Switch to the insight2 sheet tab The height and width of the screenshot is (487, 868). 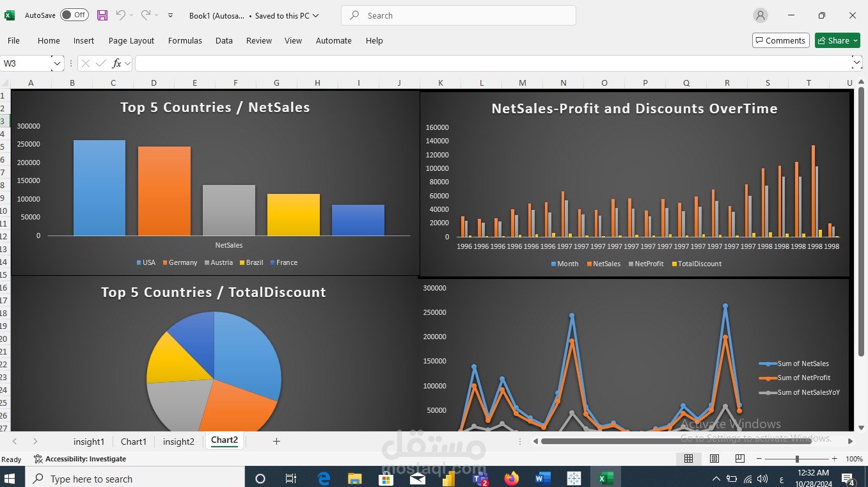point(178,442)
